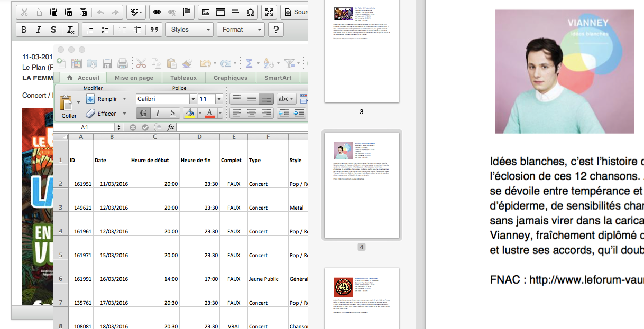Insert a link with the web editor link icon
The image size is (644, 329).
pyautogui.click(x=157, y=12)
